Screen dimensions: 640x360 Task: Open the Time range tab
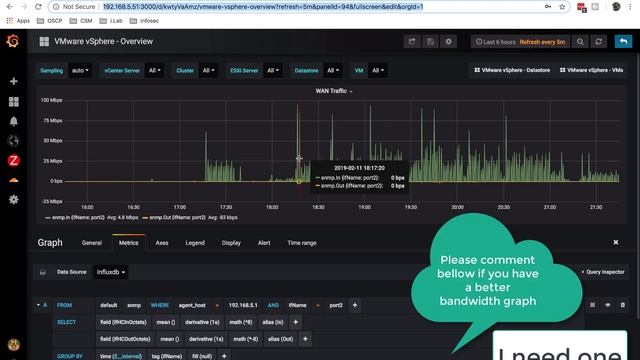(302, 243)
